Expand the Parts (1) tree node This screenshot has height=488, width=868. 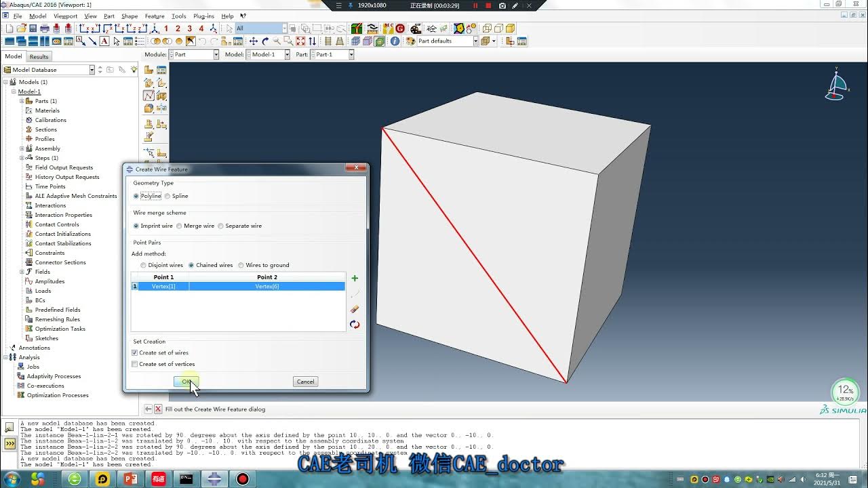(x=22, y=101)
